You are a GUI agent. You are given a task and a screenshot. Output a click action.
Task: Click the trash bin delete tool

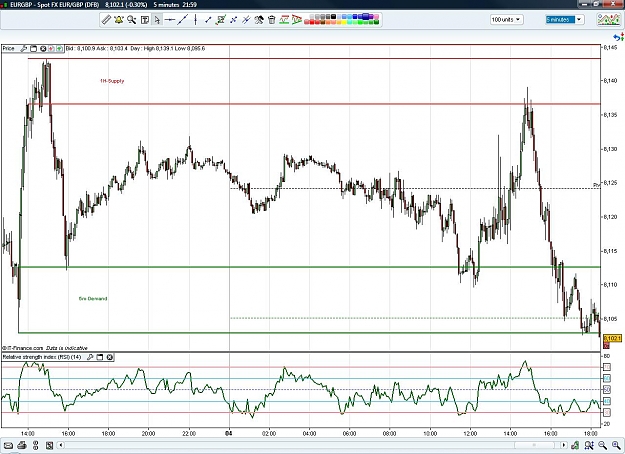272,20
